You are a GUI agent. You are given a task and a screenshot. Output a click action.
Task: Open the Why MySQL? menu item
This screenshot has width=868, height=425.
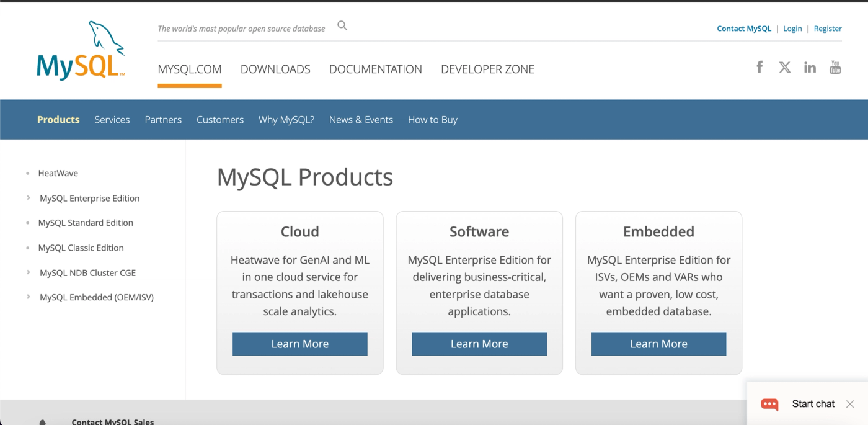point(286,120)
